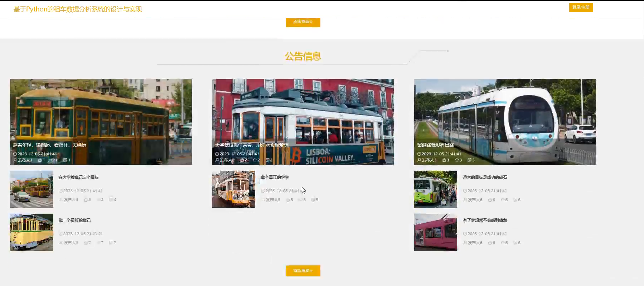Open the 做个真正的学生 announcement title
Image resolution: width=644 pixels, height=286 pixels.
[x=275, y=177]
